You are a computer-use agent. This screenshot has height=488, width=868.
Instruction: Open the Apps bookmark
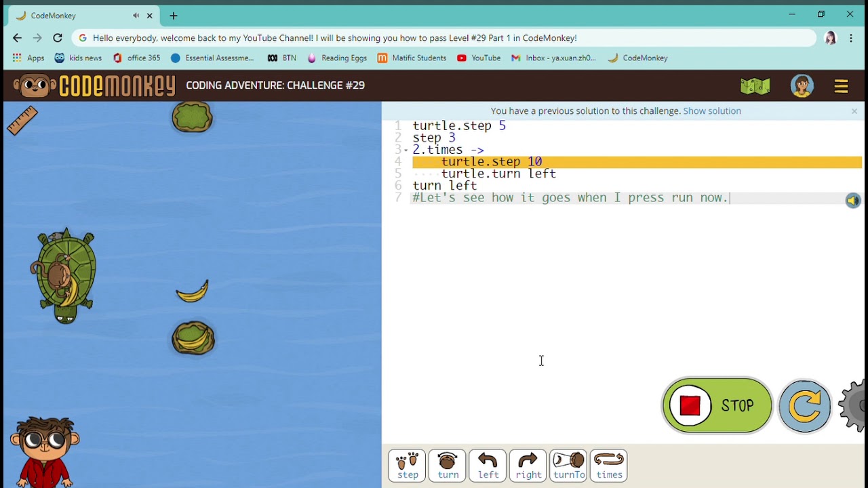click(28, 58)
